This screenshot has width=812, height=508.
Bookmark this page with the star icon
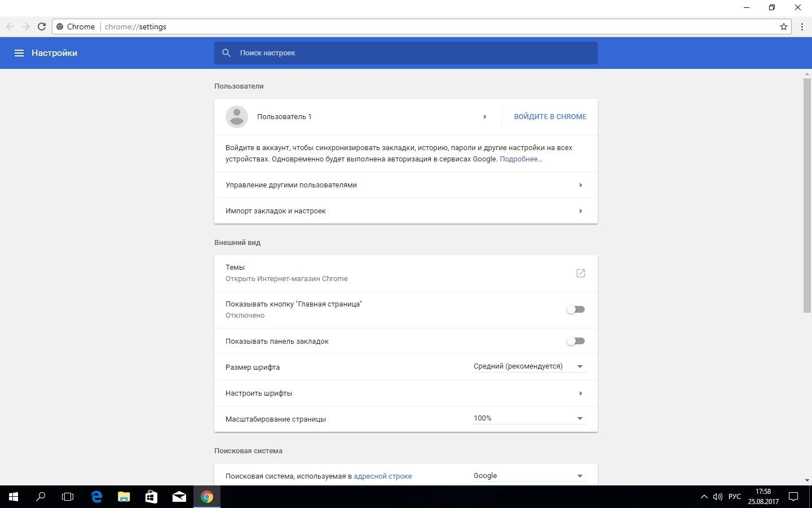point(784,27)
